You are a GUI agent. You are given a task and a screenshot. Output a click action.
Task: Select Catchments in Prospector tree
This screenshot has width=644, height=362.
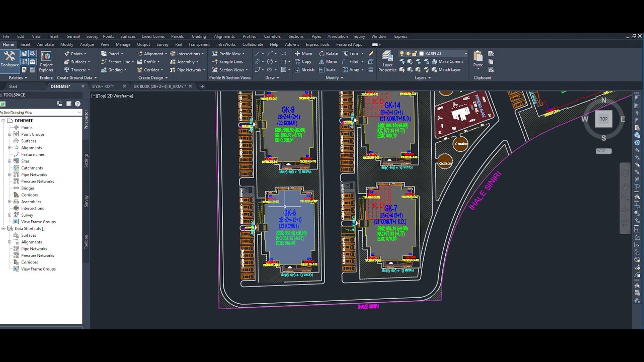(32, 168)
